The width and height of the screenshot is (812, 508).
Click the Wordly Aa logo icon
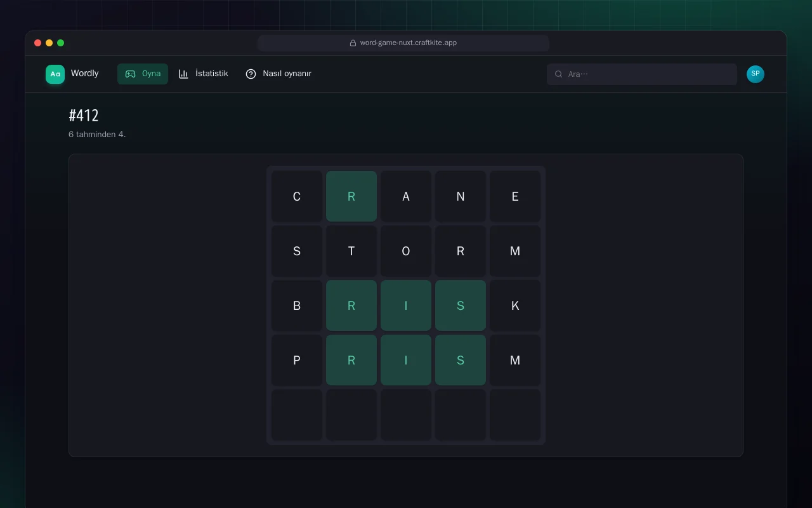55,74
